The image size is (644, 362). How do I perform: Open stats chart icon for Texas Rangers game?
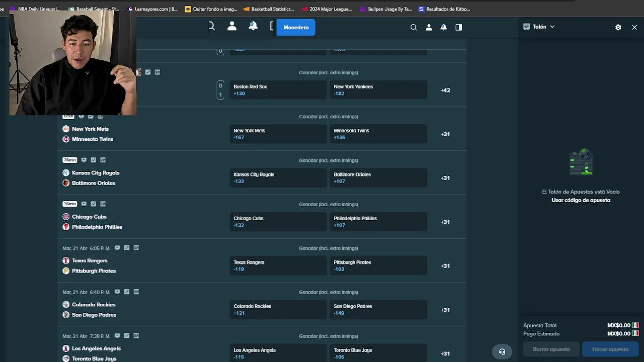[127, 248]
